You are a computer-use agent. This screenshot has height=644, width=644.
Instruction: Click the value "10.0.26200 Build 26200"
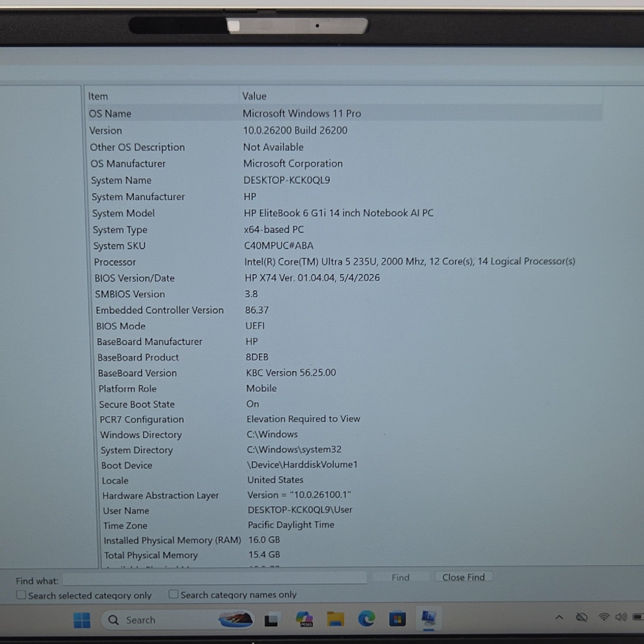pyautogui.click(x=295, y=130)
